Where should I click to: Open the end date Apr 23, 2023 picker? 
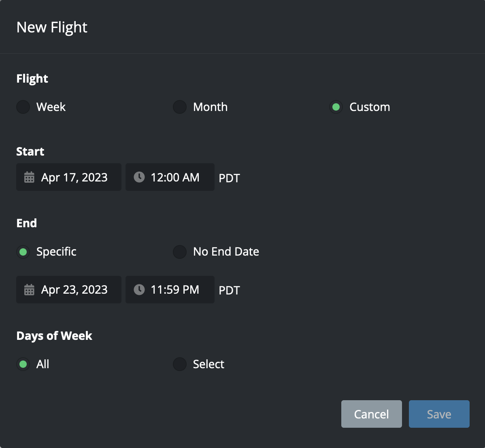74,290
